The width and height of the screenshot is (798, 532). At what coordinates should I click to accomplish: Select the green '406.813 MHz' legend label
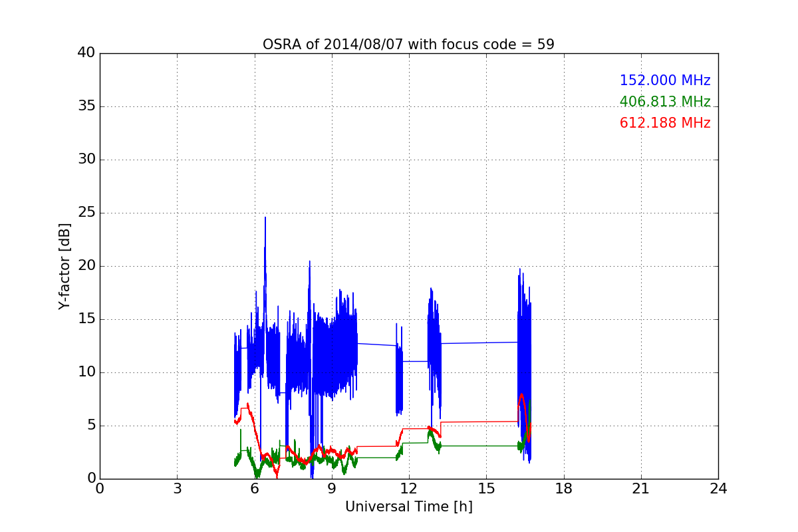(x=665, y=102)
